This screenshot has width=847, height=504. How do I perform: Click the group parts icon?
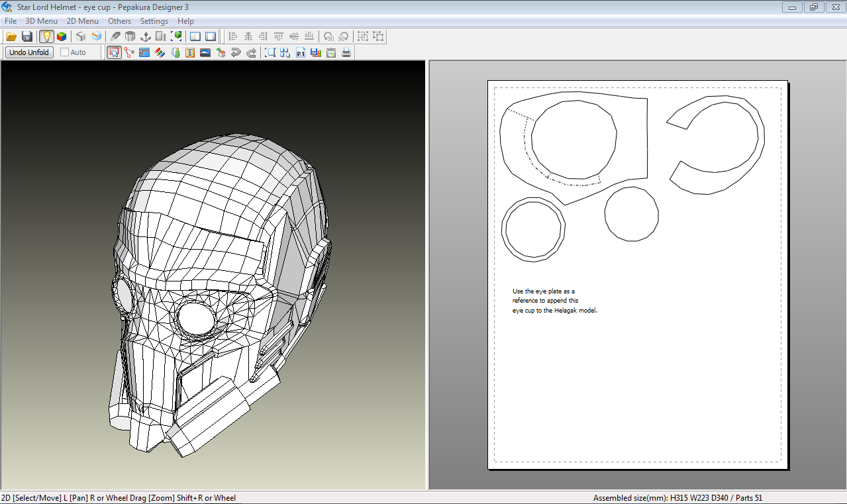point(363,36)
